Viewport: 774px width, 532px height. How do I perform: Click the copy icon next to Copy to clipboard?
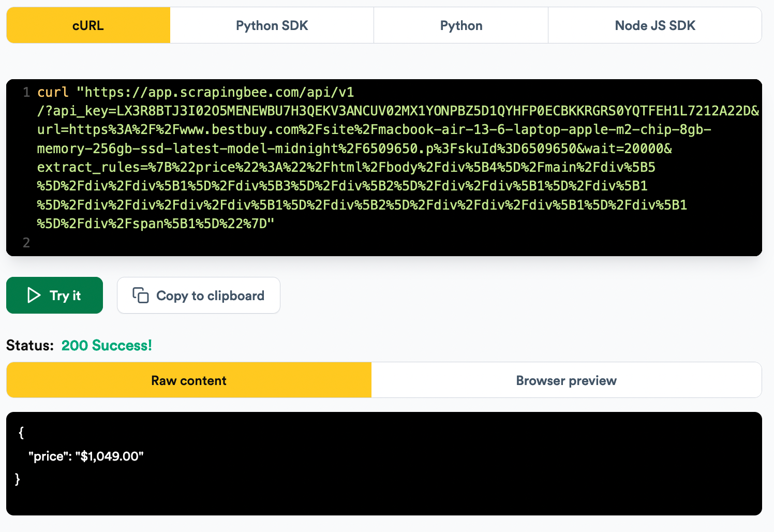coord(140,295)
